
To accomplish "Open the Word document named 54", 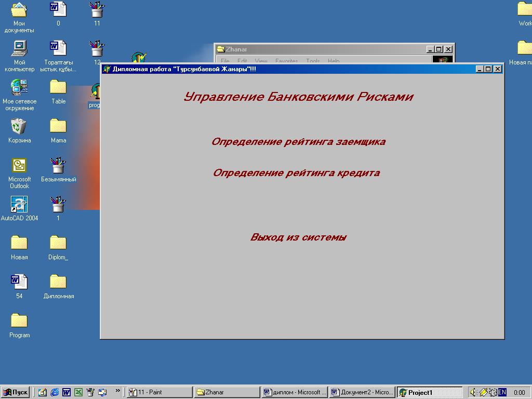I will 19,282.
